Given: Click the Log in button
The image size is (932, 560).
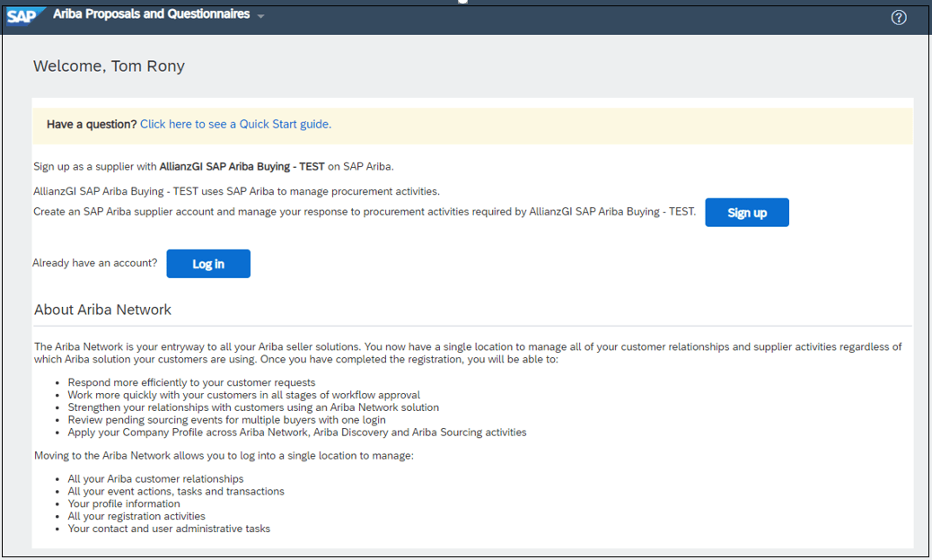Looking at the screenshot, I should 208,264.
